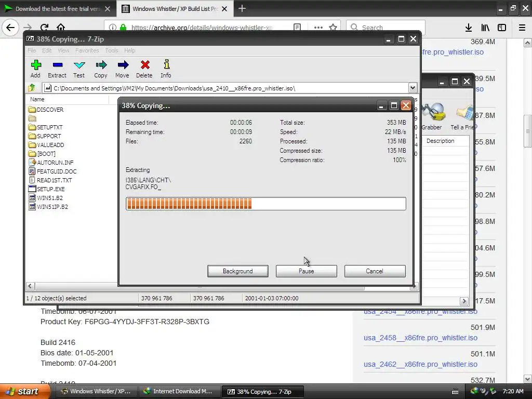This screenshot has height=399, width=532.
Task: Toggle the browser sidebar
Action: pos(502,28)
